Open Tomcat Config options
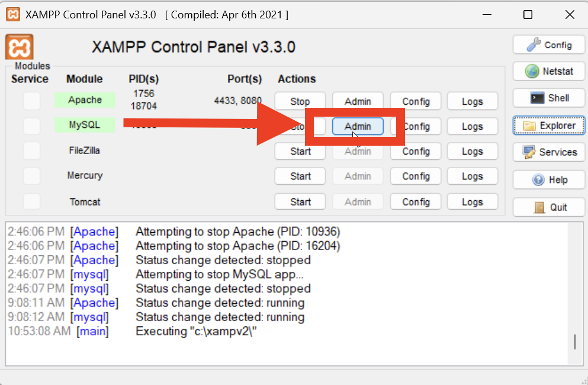Viewport: 588px width, 385px height. click(416, 202)
